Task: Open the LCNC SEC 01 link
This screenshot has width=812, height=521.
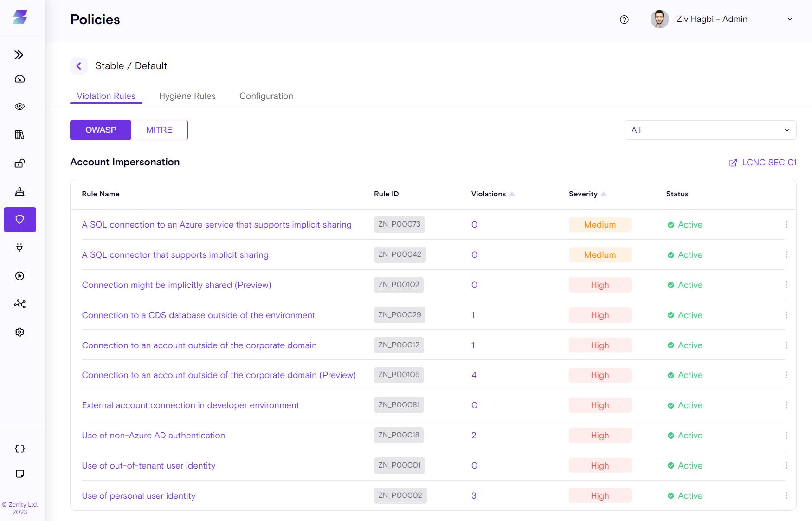Action: 769,163
